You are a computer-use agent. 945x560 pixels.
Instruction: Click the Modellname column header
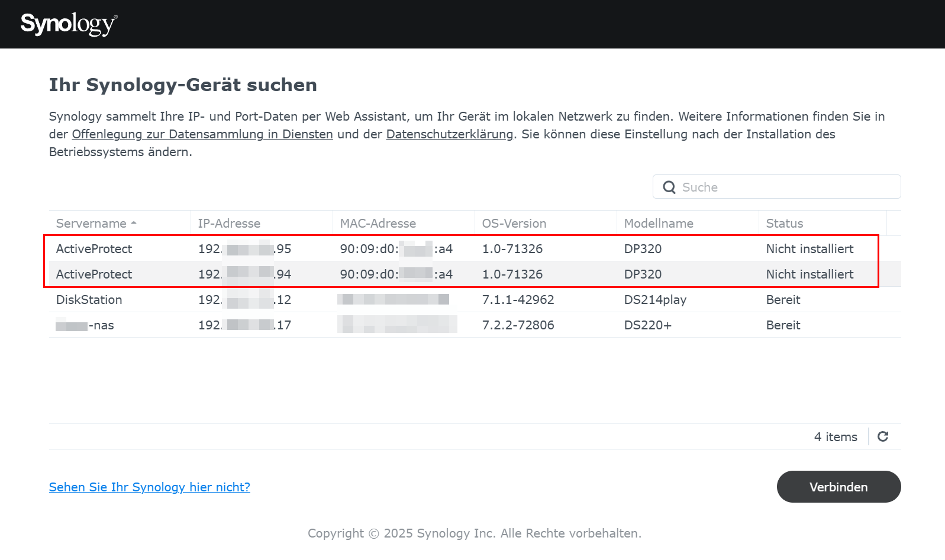point(688,224)
